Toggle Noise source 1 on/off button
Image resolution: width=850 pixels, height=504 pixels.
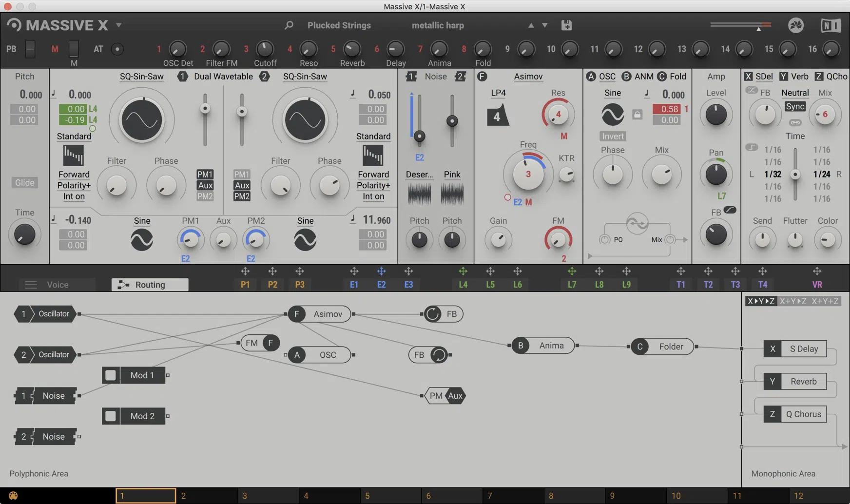pos(411,77)
